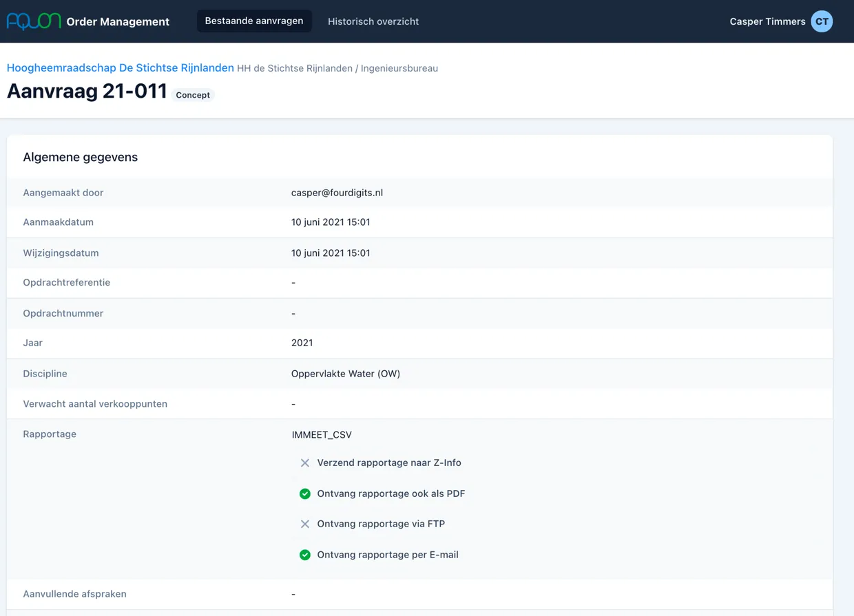This screenshot has height=616, width=854.
Task: Click the AQUON logo
Action: point(31,21)
